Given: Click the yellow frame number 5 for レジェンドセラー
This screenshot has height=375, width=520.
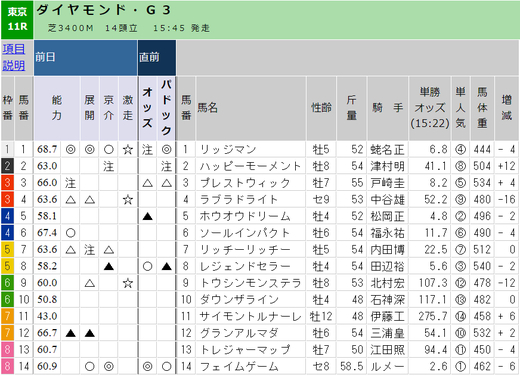Looking at the screenshot, I should coord(7,266).
